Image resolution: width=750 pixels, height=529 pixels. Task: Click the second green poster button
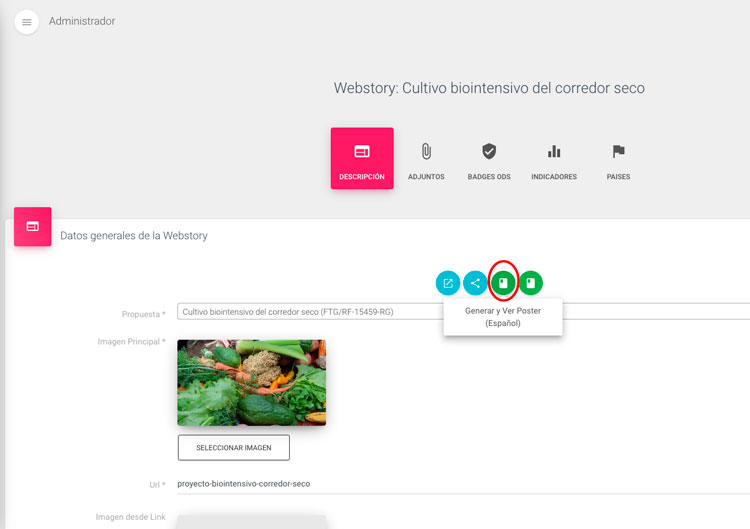[x=530, y=283]
